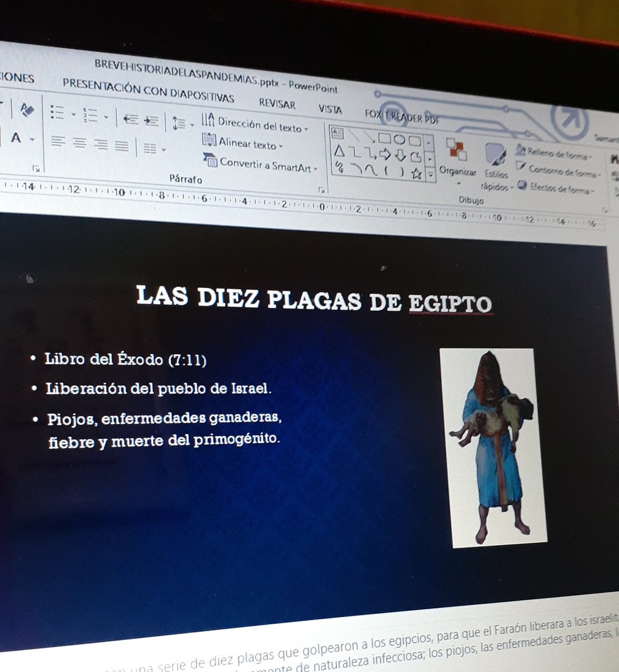Select the oval shape tool
This screenshot has height=672, width=619.
point(399,138)
